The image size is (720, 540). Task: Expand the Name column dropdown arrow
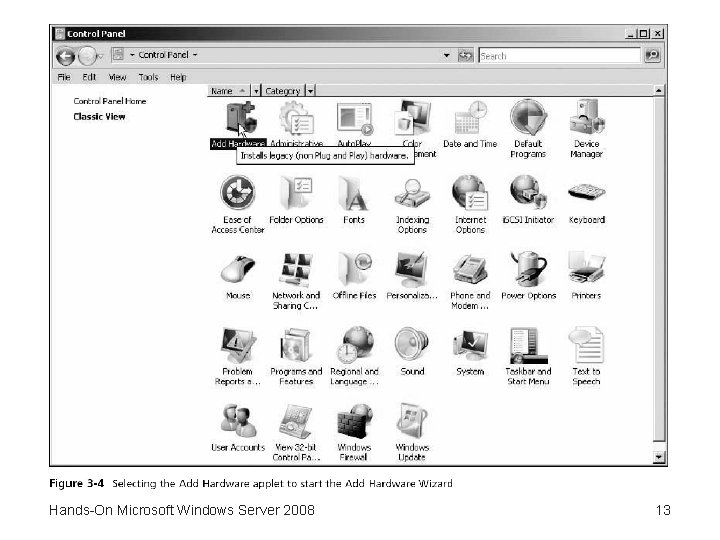click(x=256, y=91)
